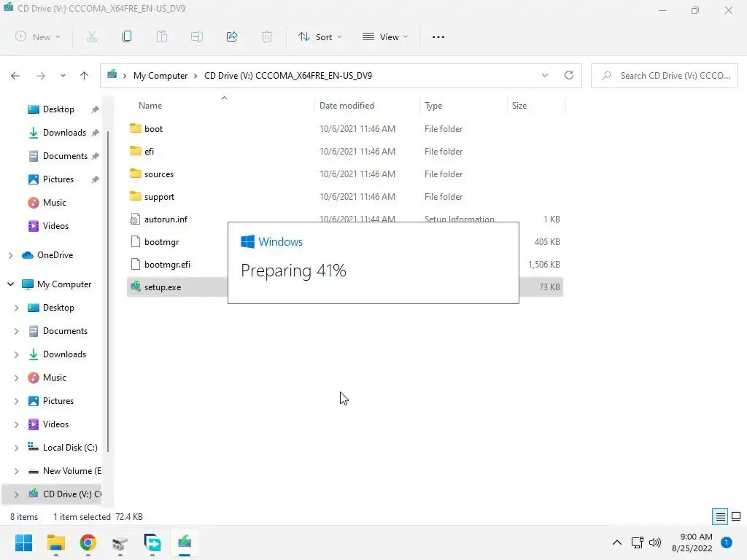
Task: Open the See more three-dots menu
Action: [x=438, y=36]
